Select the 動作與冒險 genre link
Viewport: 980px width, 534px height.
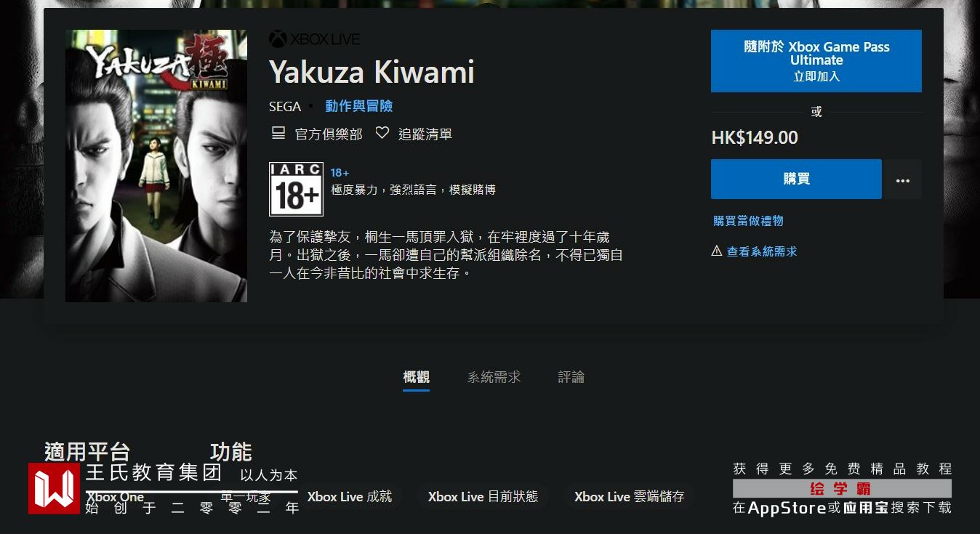pyautogui.click(x=359, y=106)
